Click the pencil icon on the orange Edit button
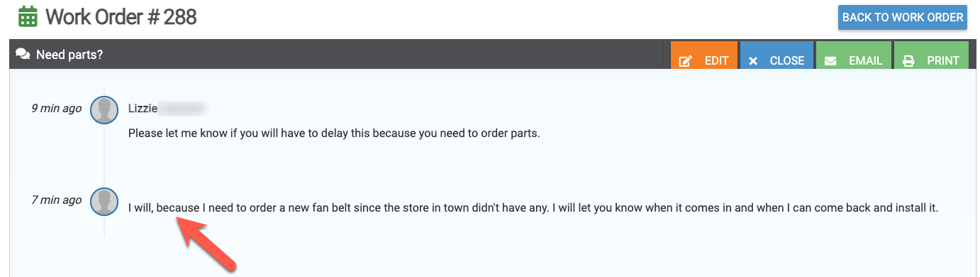 pyautogui.click(x=685, y=61)
